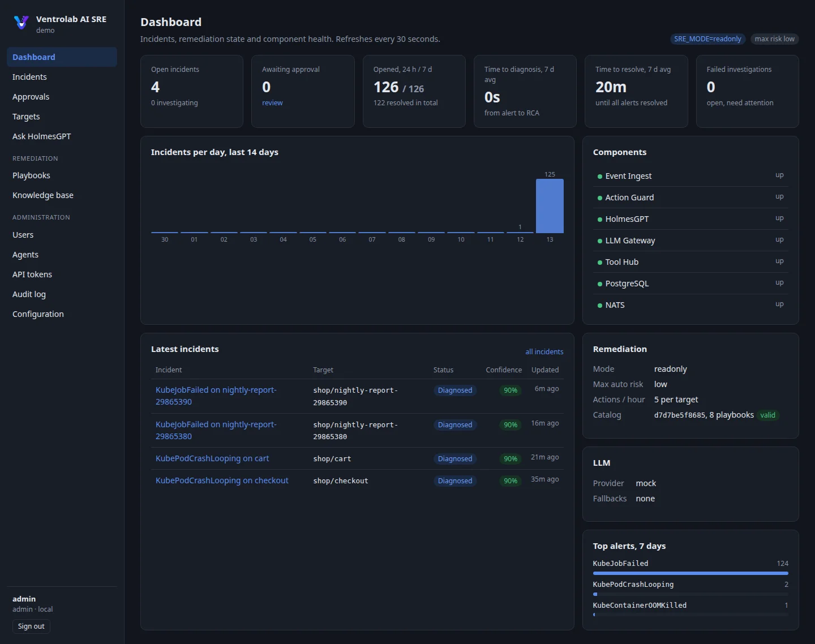815x644 pixels.
Task: Click the SRE_MODE=readonly badge
Action: (x=707, y=39)
